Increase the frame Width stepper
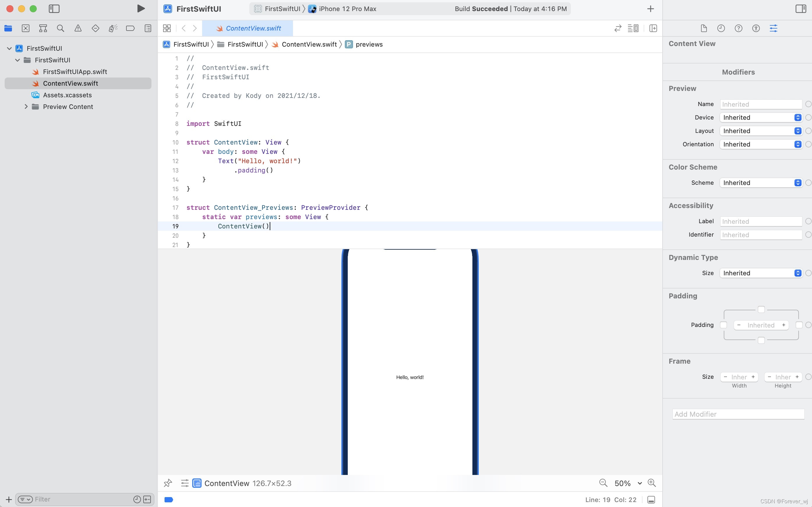The width and height of the screenshot is (812, 507). pos(753,377)
